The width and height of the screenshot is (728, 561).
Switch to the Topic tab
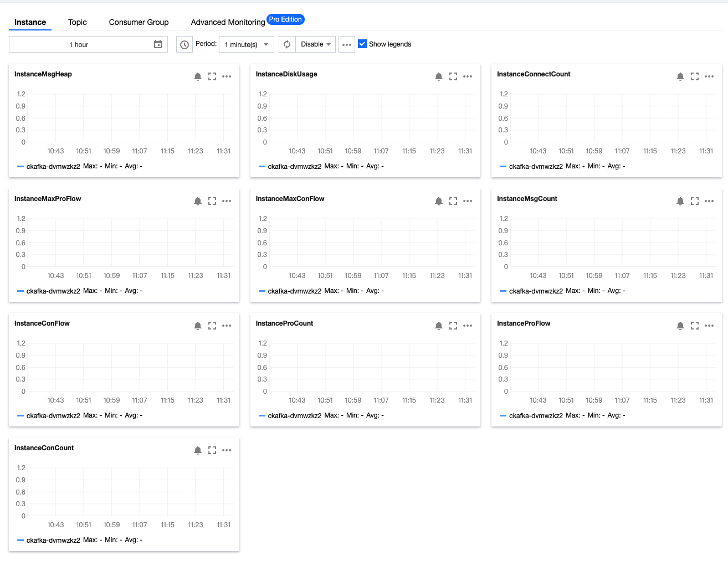point(78,22)
